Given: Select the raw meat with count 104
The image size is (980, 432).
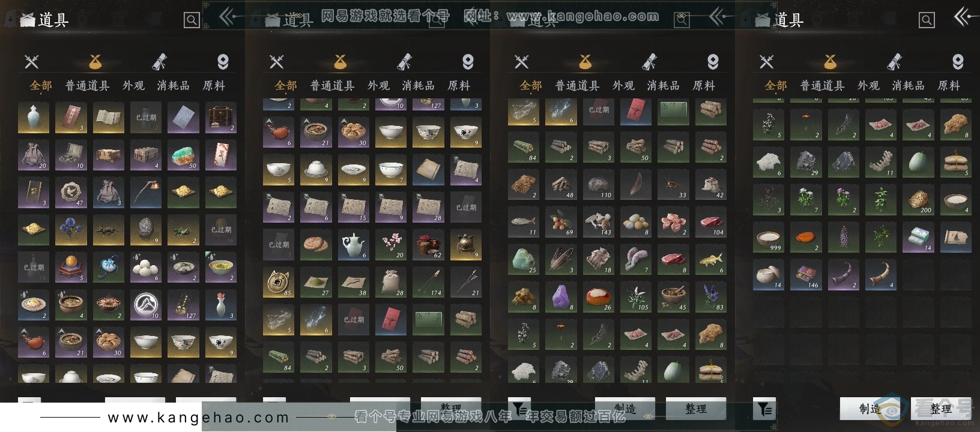Looking at the screenshot, I should 710,222.
